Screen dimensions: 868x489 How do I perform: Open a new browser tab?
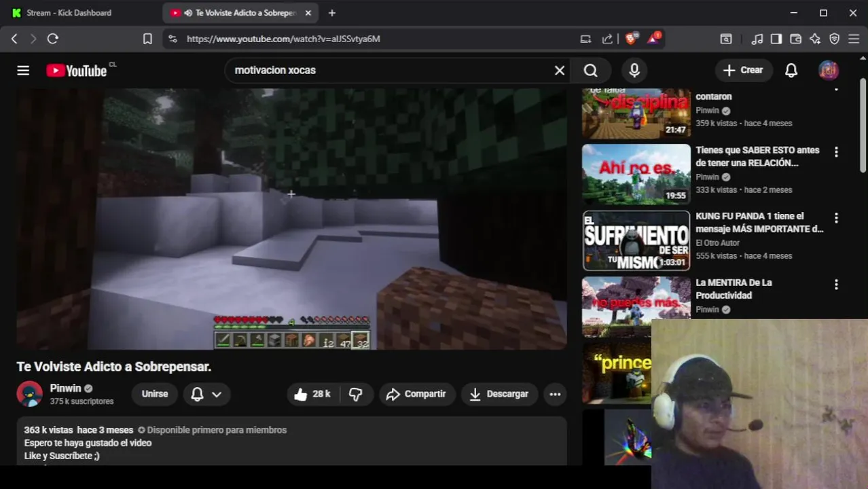pos(332,13)
